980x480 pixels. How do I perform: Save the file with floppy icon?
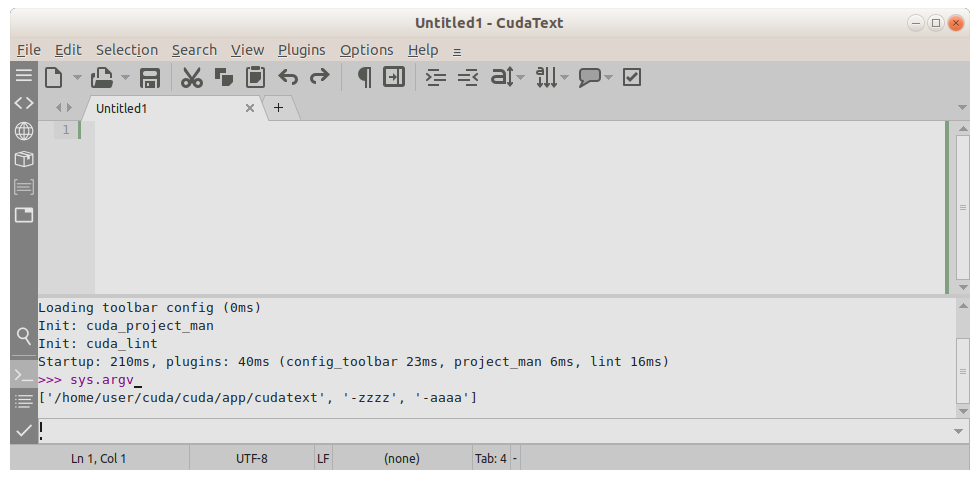149,78
